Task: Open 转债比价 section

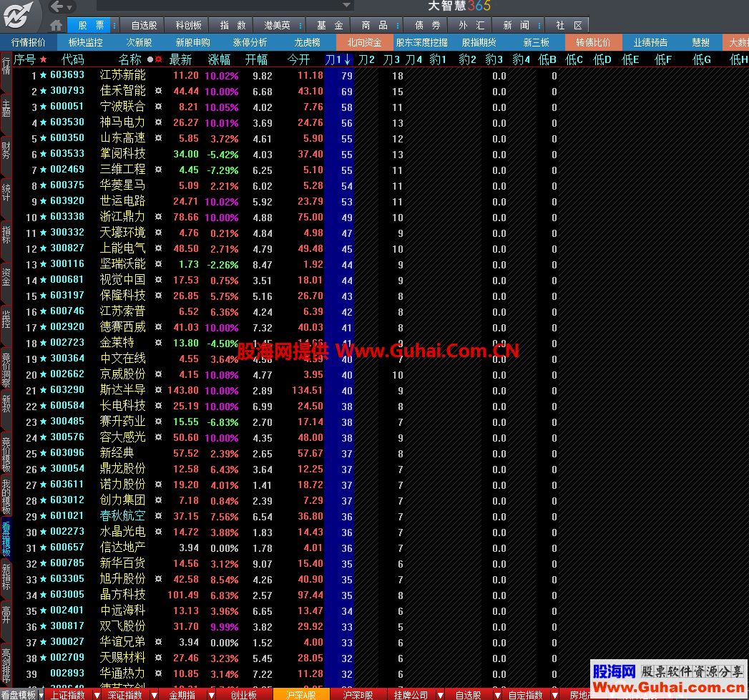Action: (x=593, y=42)
